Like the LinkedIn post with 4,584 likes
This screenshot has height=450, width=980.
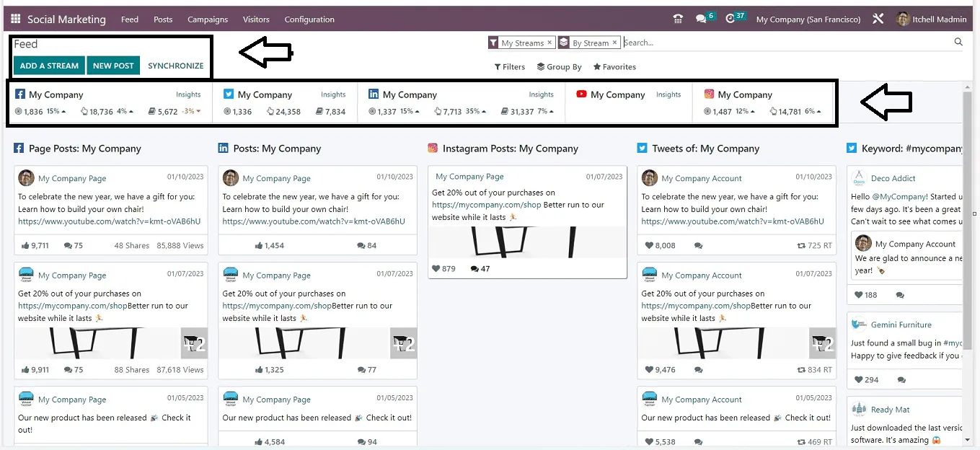[269, 441]
